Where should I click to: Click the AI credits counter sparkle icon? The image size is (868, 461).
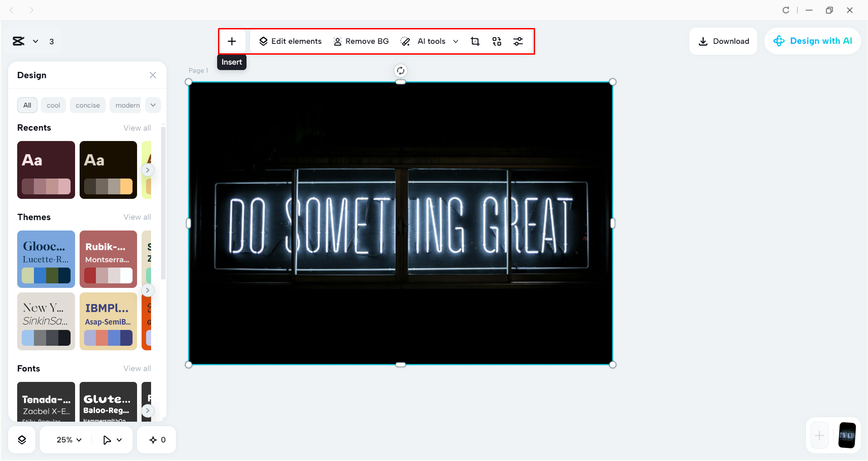click(x=156, y=439)
